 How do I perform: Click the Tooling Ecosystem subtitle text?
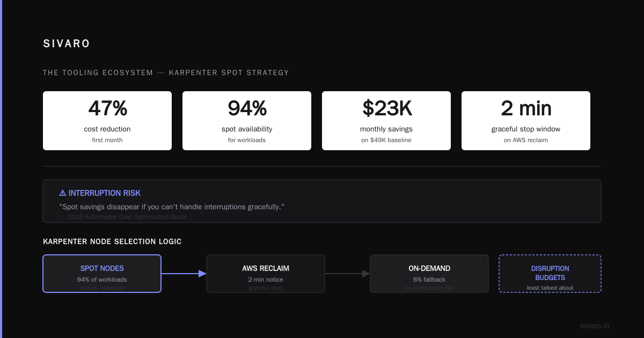(166, 72)
